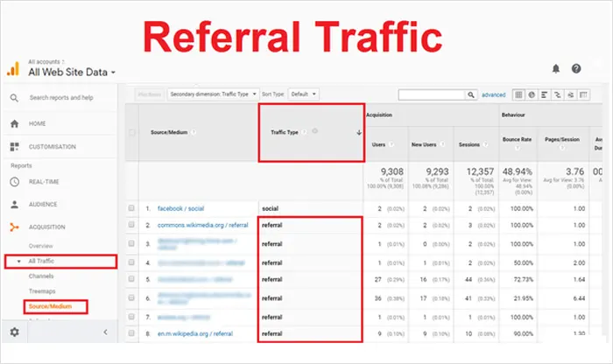Screen dimensions: 613x364
Task: Open Secondary dimension: Traffic Type dropdown
Action: point(213,94)
